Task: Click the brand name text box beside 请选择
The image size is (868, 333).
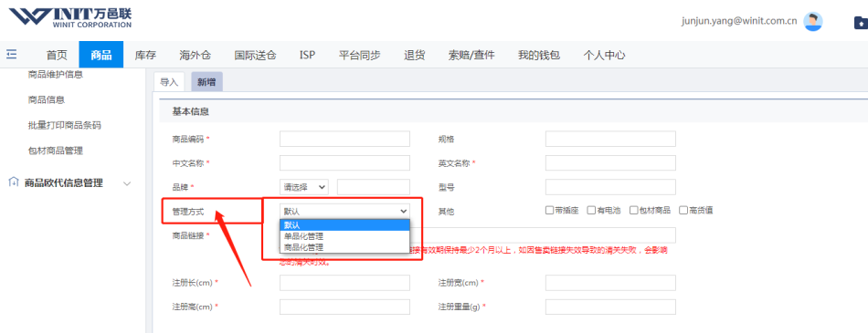Action: 374,187
